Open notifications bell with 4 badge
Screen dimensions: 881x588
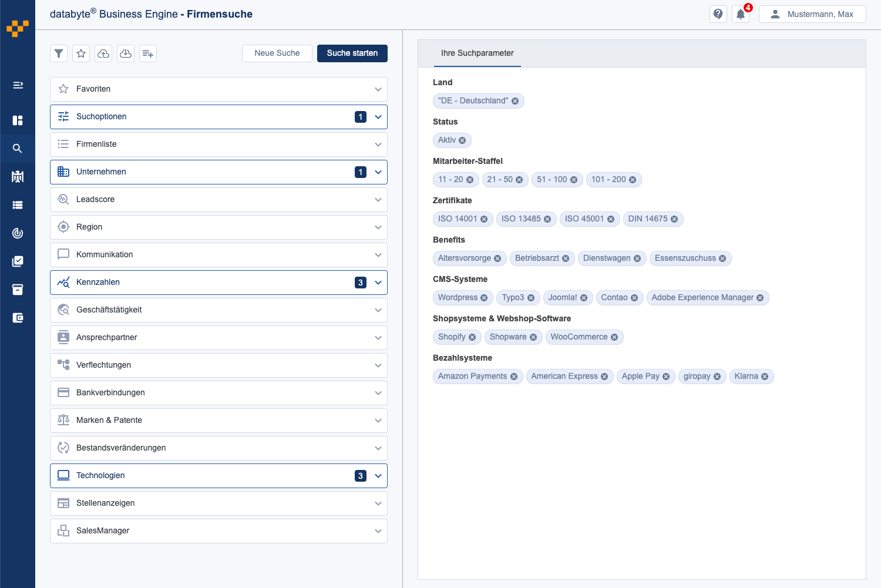(x=741, y=14)
